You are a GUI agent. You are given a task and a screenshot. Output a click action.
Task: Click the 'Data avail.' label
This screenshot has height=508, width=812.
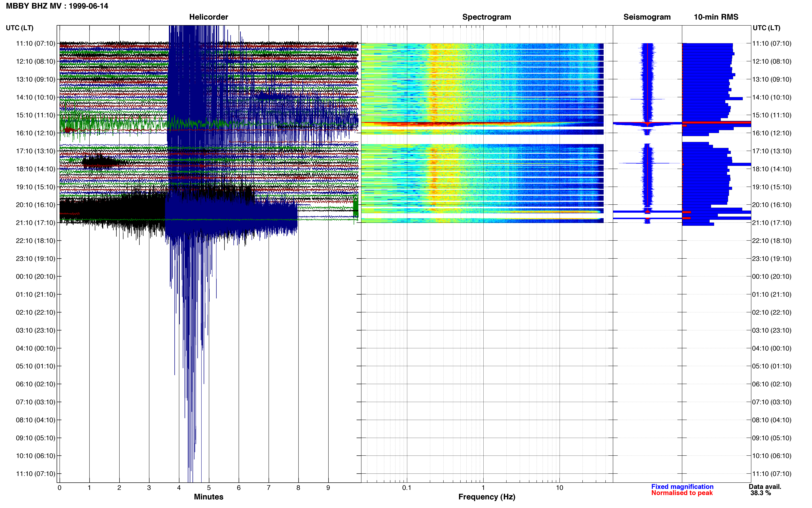tap(765, 486)
